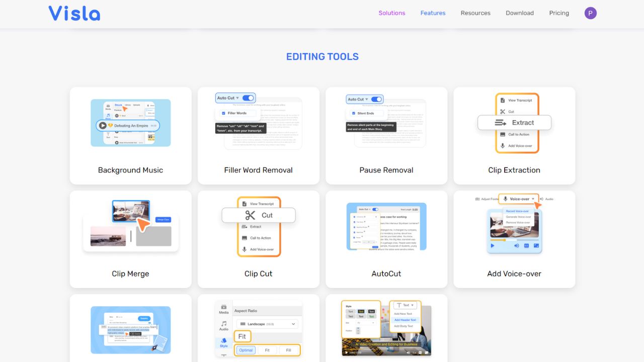Select the Style sidebar icon in Aspect Ratio card

[x=223, y=343]
